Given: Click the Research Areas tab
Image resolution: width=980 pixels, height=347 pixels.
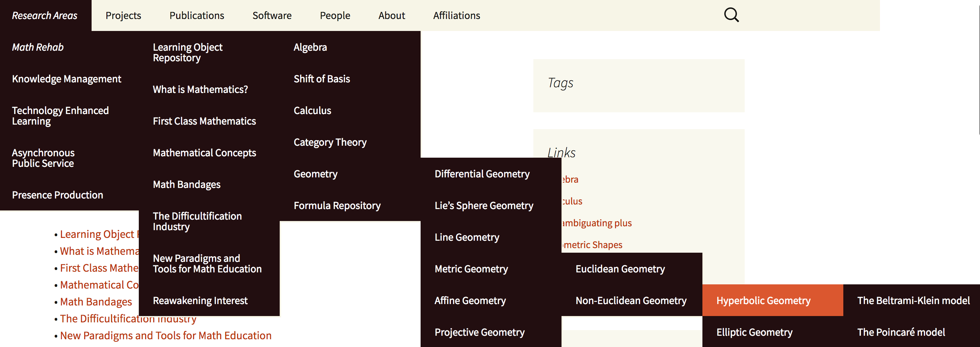Looking at the screenshot, I should point(44,15).
